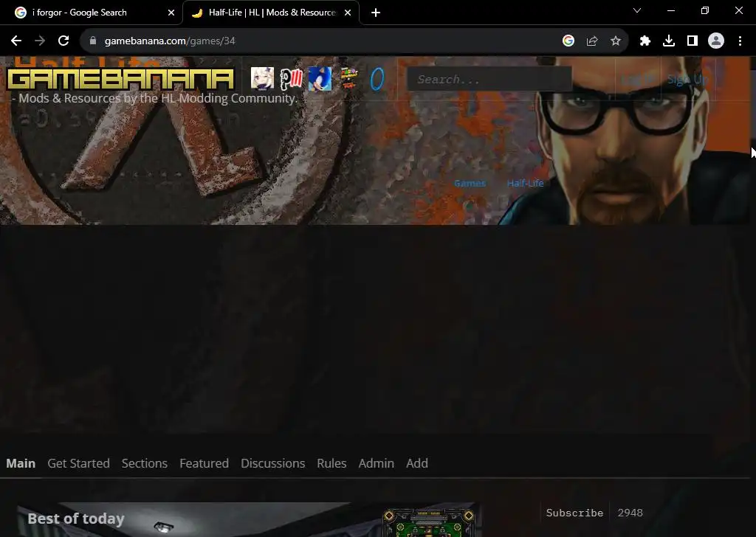756x537 pixels.
Task: Open the Get Started tab
Action: click(78, 463)
